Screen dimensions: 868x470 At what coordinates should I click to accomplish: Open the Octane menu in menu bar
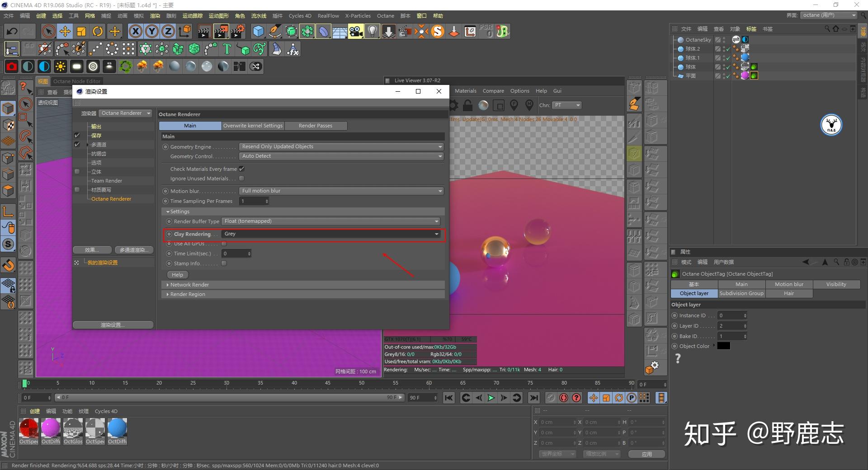click(x=385, y=16)
